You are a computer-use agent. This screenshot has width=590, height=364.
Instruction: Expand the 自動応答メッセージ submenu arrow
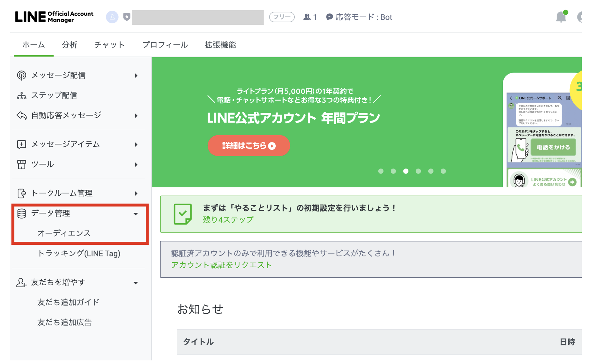pyautogui.click(x=136, y=116)
